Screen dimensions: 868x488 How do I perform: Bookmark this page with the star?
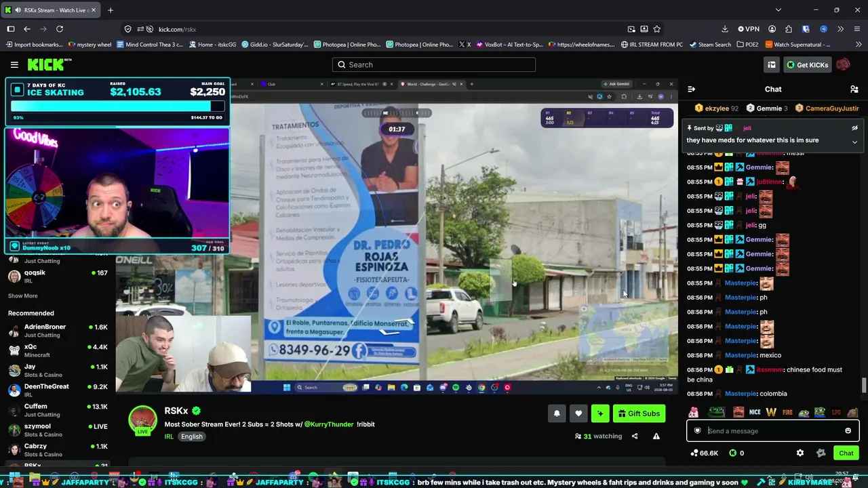656,29
